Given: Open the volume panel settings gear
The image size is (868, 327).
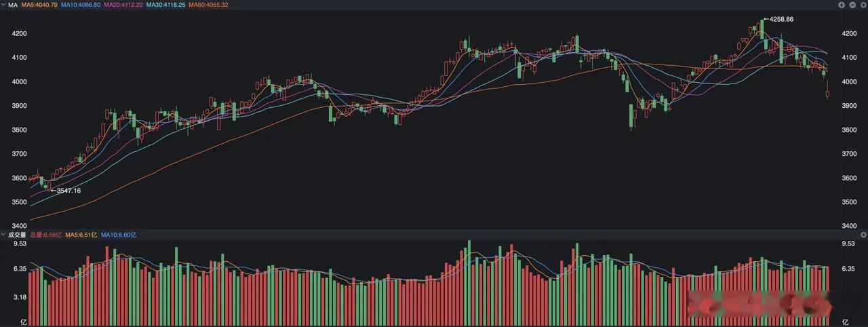Looking at the screenshot, I should click(x=863, y=235).
